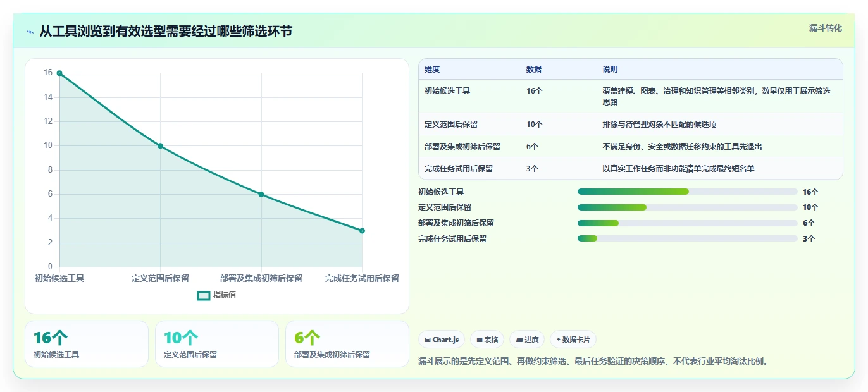This screenshot has height=392, width=868.
Task: Click the 维度 column header
Action: click(x=432, y=70)
